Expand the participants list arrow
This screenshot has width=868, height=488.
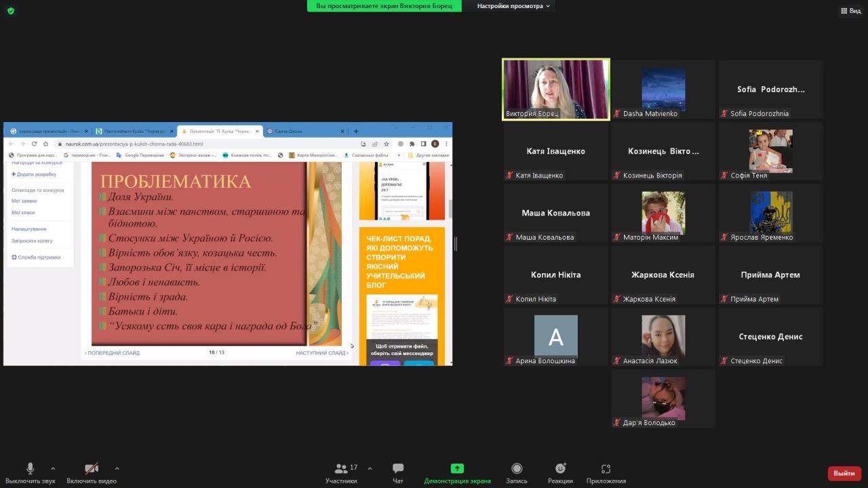tap(370, 468)
